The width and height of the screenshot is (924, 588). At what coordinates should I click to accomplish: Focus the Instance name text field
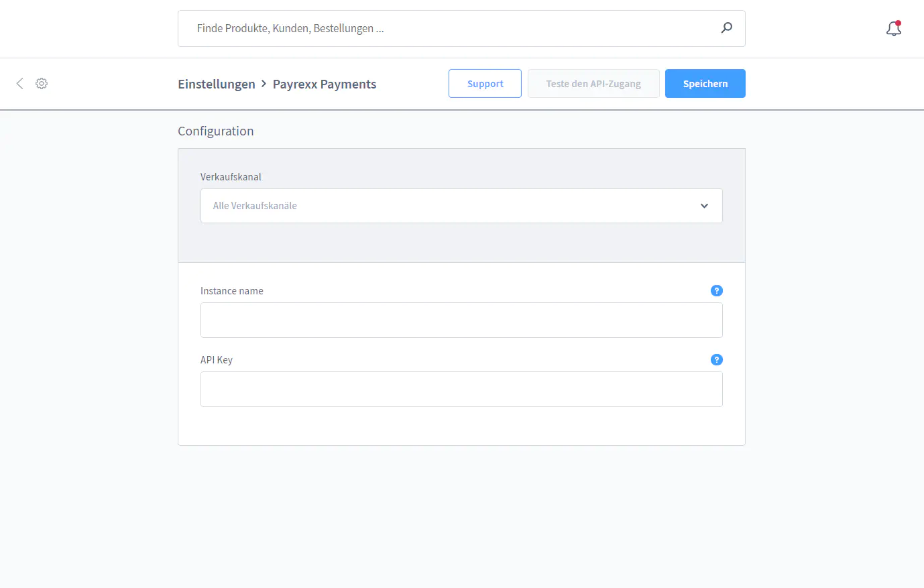461,320
